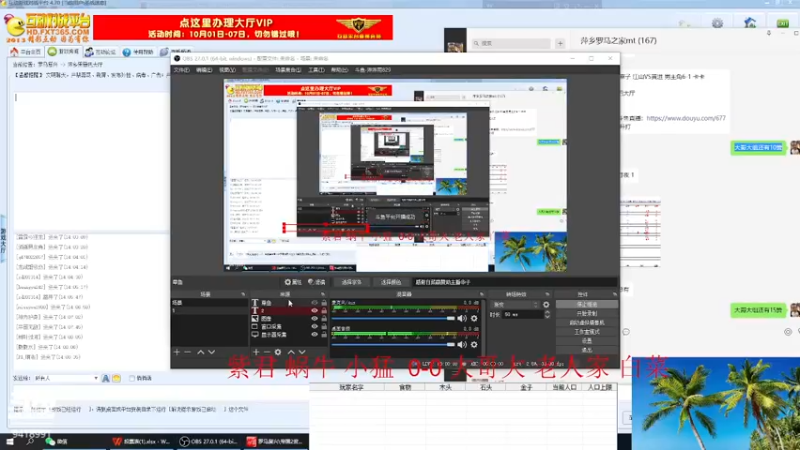Click 选择字体 button in OBS toolbar

[352, 282]
